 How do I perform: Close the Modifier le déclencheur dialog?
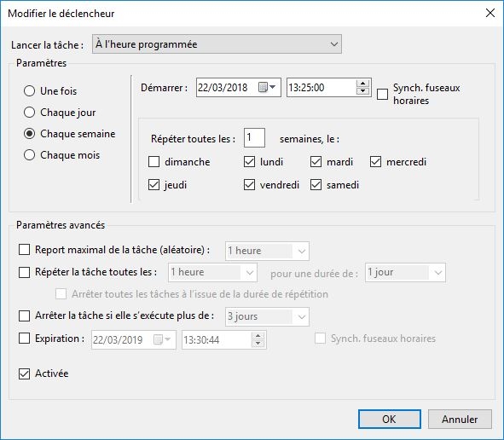click(x=490, y=13)
